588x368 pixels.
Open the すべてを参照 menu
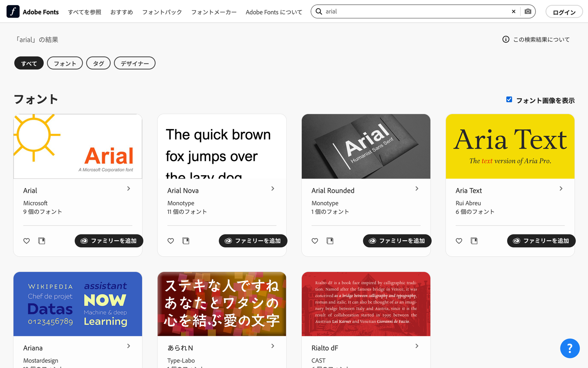coord(85,12)
